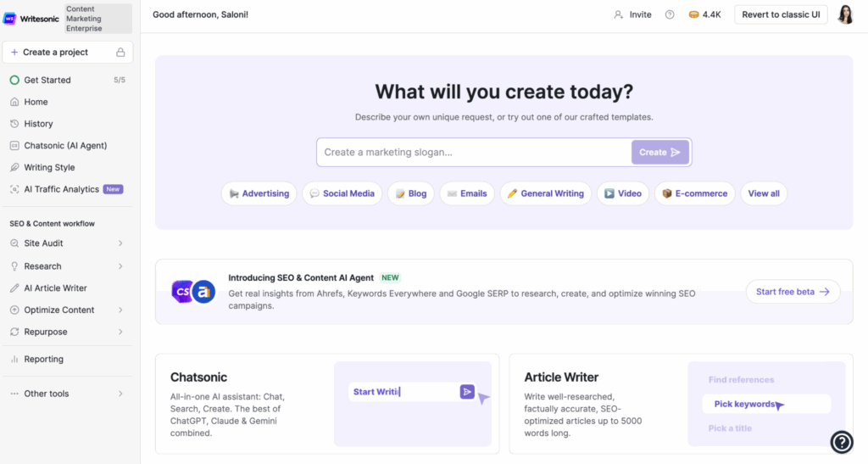Click the purple Create button
Image resolution: width=868 pixels, height=464 pixels.
659,153
